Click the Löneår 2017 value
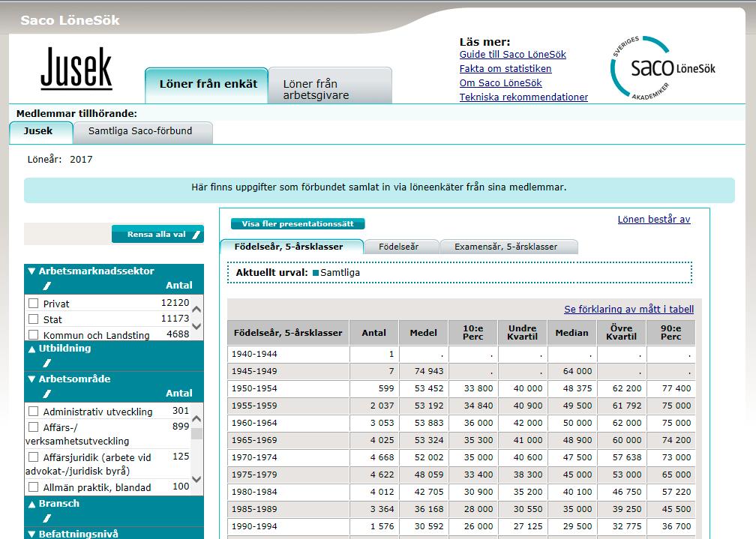This screenshot has height=539, width=756. pos(81,160)
